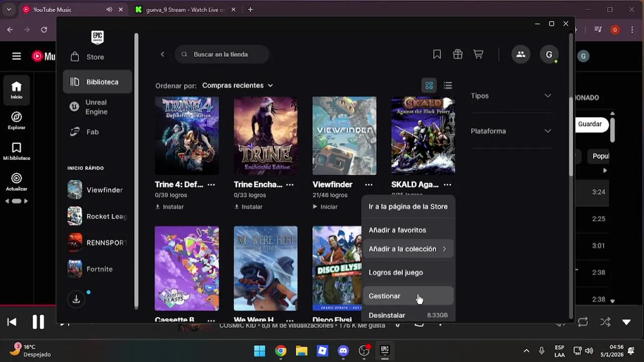This screenshot has width=644, height=362.
Task: Open the gift redeem icon
Action: (x=457, y=54)
